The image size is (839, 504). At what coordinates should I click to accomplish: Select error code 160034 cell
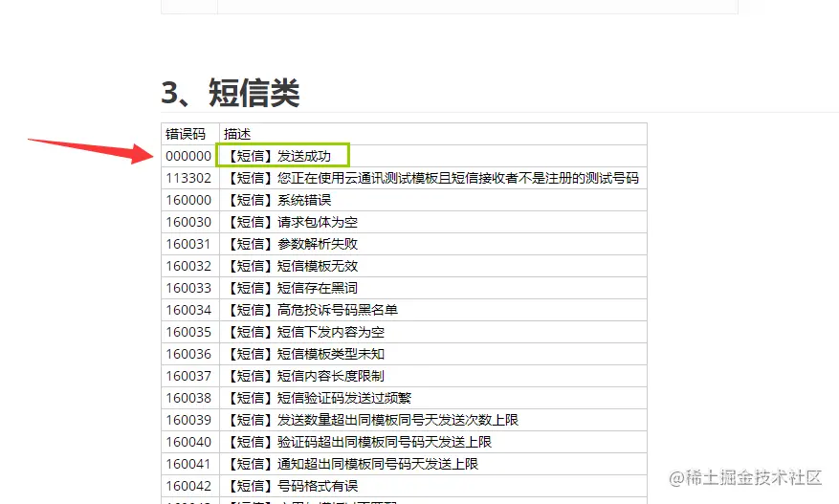[188, 310]
